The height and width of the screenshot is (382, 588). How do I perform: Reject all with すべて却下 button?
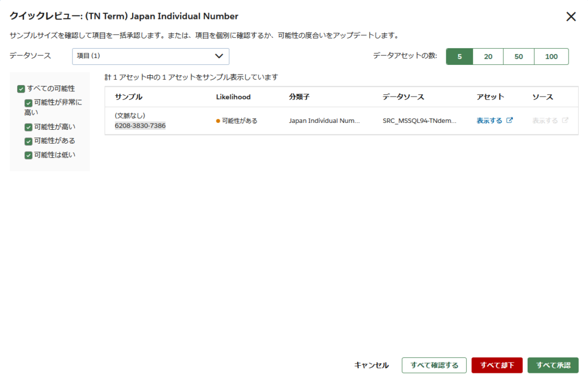pos(497,365)
